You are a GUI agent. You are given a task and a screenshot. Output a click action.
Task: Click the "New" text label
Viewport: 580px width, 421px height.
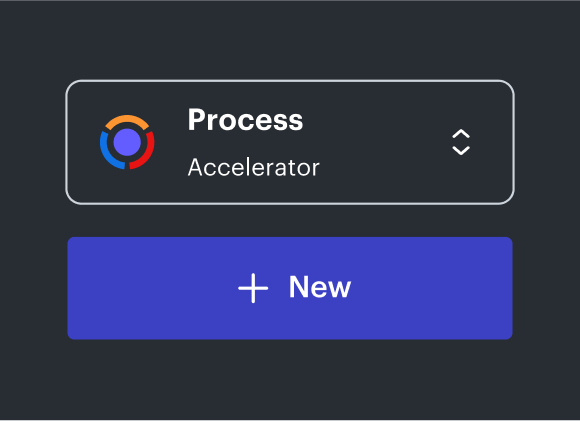(320, 287)
